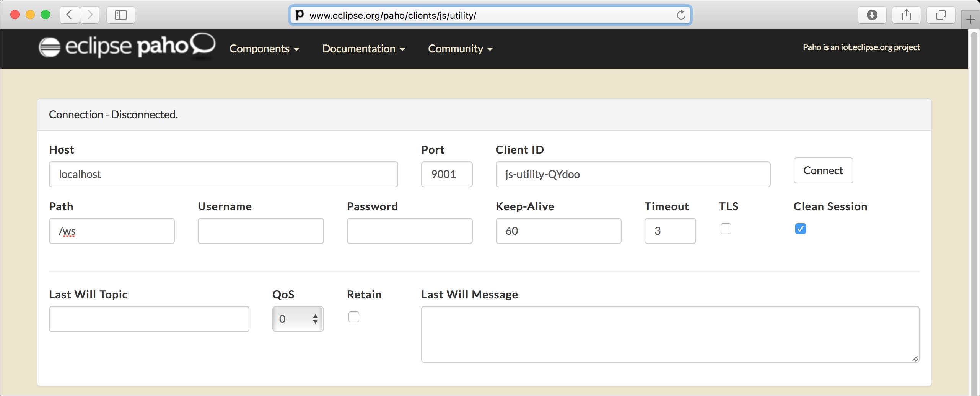980x396 pixels.
Task: Click the 'Path' label
Action: [x=61, y=206]
